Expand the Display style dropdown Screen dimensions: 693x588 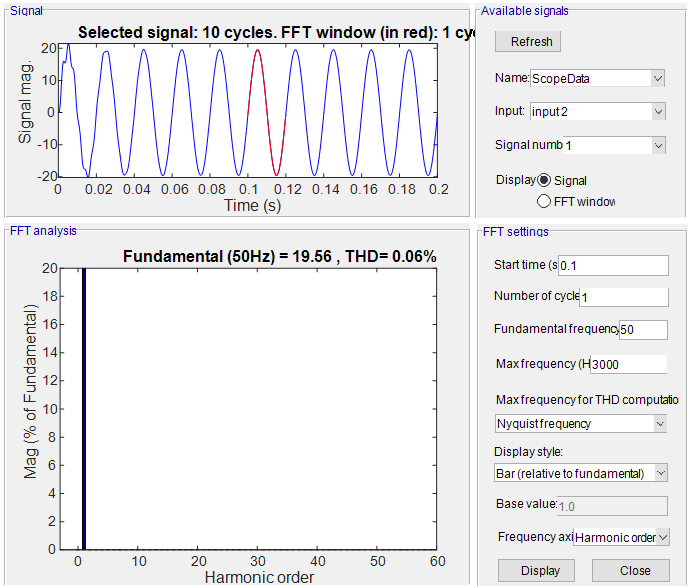580,472
